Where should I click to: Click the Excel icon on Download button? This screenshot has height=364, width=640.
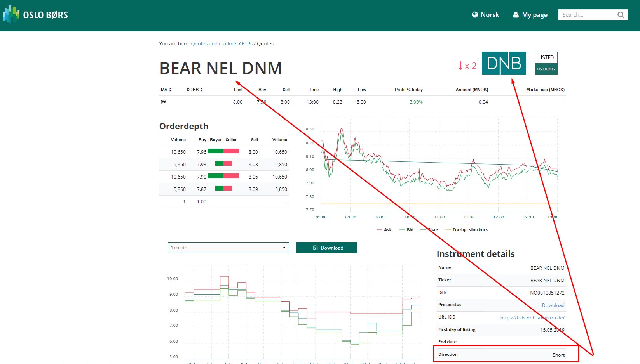click(316, 248)
